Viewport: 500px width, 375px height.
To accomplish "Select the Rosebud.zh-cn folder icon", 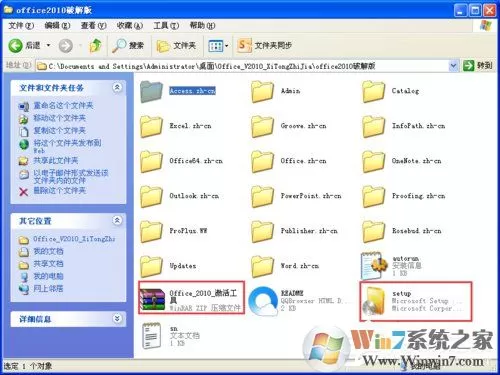I will coord(373,231).
